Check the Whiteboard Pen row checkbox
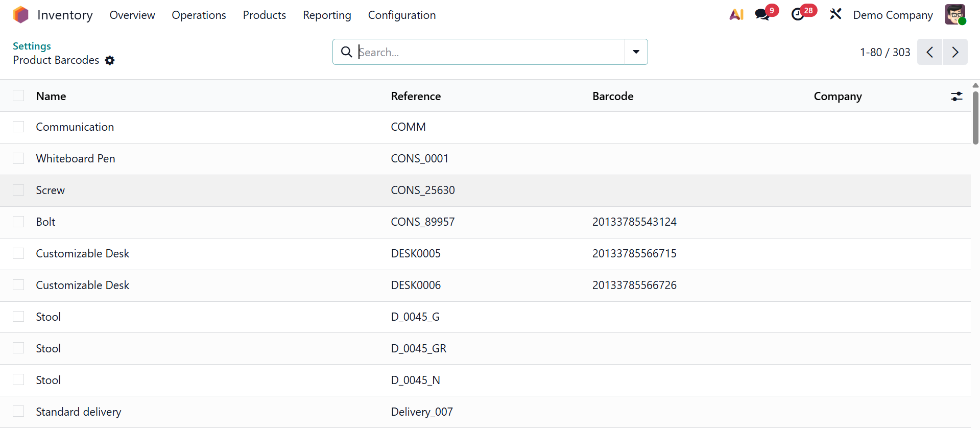 coord(18,158)
